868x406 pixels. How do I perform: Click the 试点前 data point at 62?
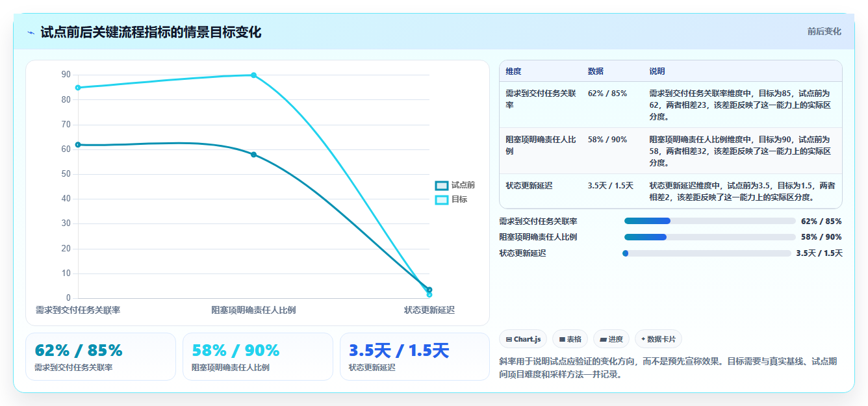tap(78, 144)
